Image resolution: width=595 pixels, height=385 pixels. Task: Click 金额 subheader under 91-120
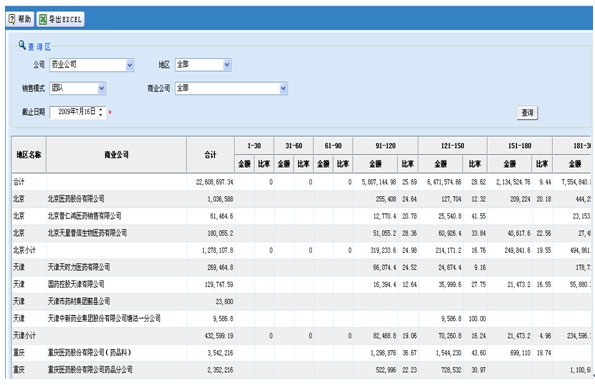pyautogui.click(x=376, y=164)
